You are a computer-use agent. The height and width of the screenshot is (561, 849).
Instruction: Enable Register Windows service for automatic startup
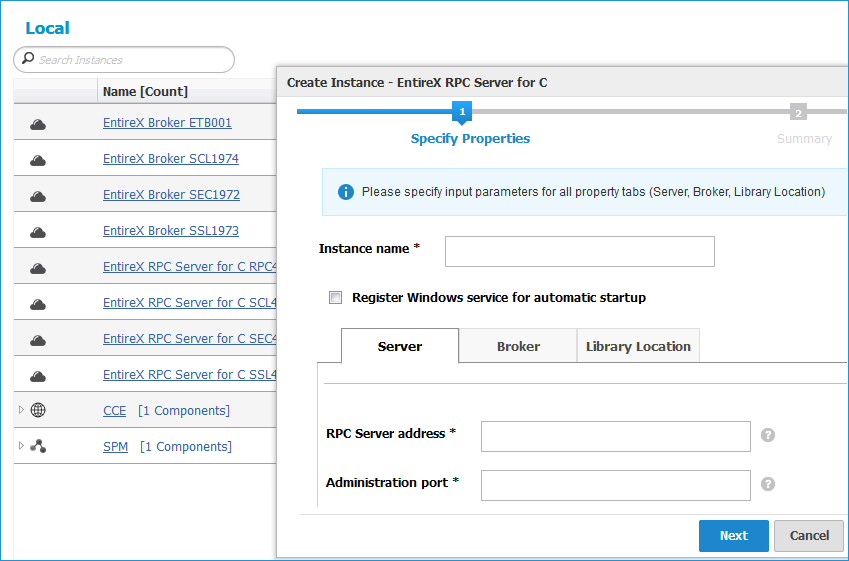[x=336, y=297]
